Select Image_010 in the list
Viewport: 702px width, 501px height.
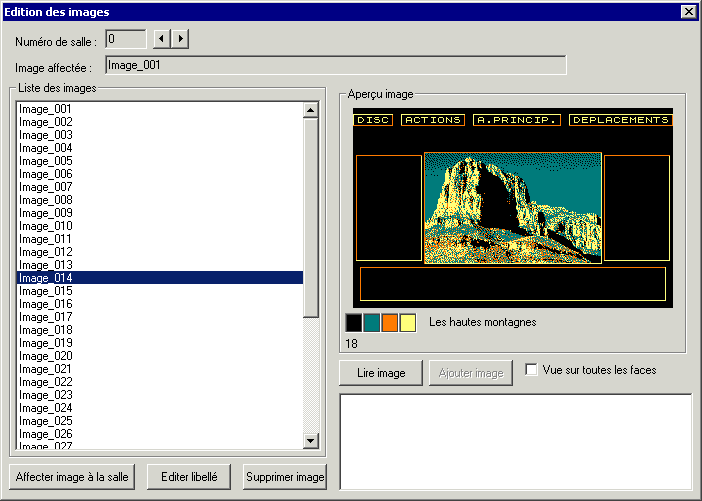160,226
